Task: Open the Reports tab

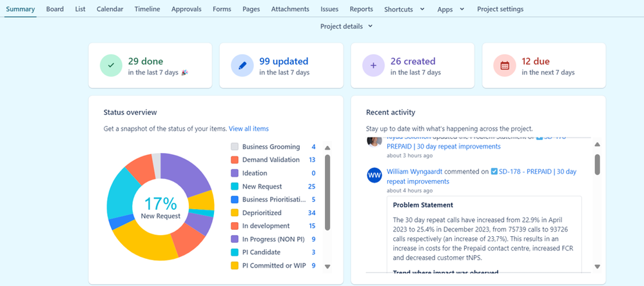Action: [362, 9]
